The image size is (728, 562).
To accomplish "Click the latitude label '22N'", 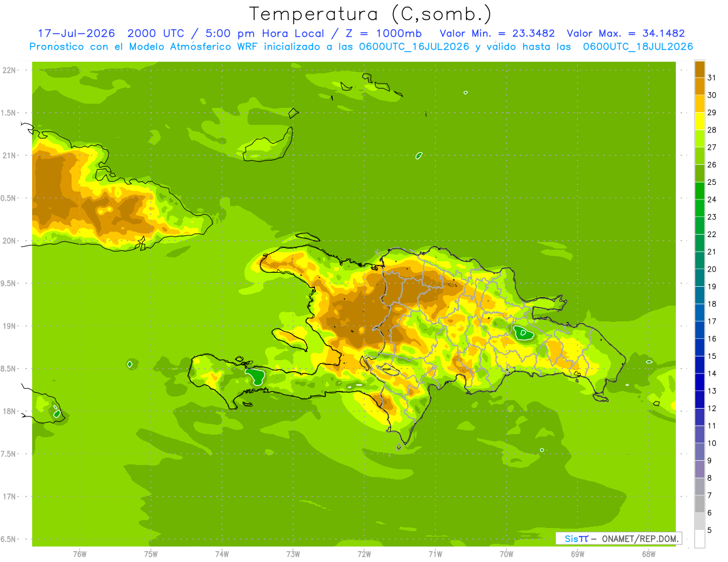I will pyautogui.click(x=8, y=70).
